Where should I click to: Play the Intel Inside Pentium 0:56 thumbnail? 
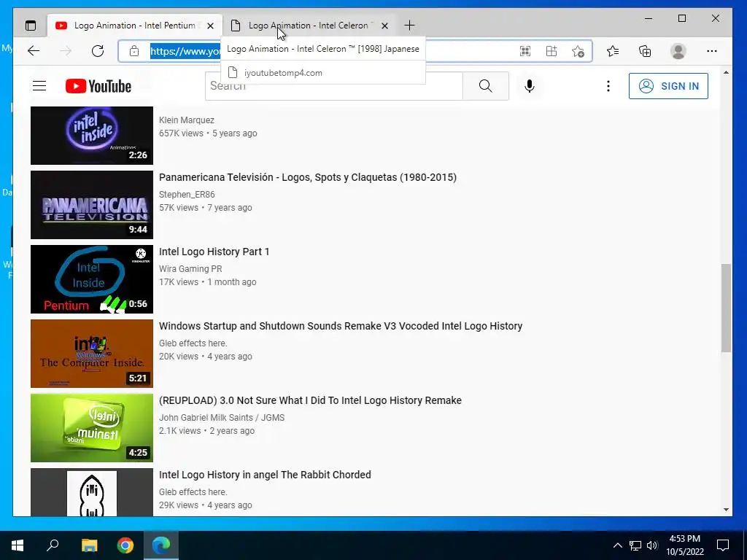92,279
